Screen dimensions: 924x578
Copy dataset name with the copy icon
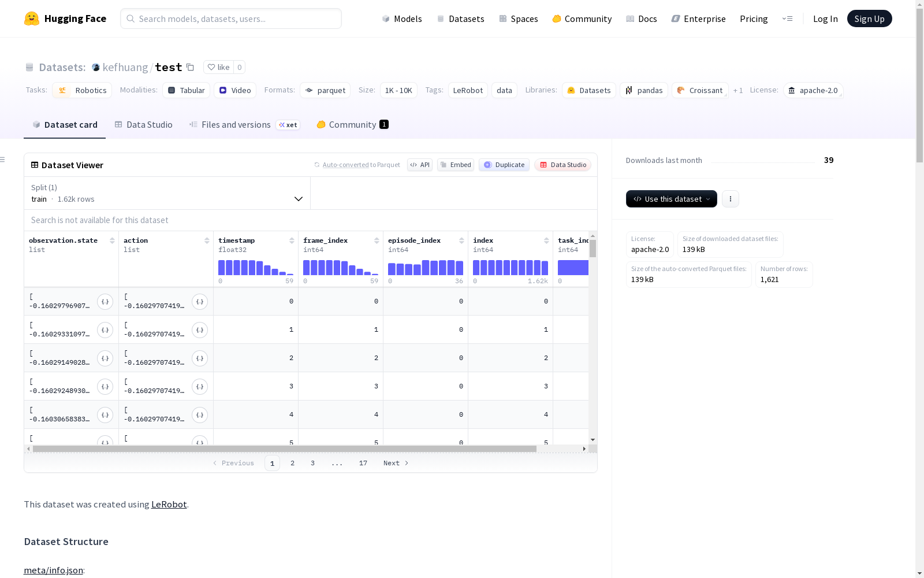coord(190,67)
